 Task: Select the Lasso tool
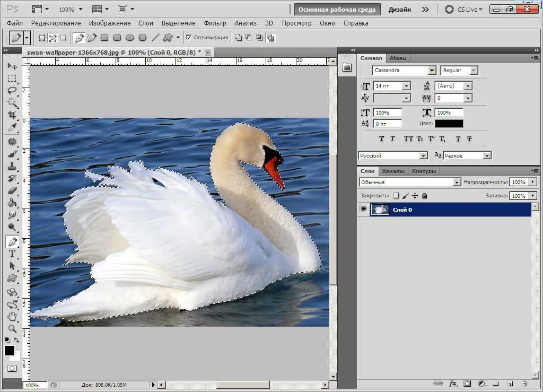12,90
